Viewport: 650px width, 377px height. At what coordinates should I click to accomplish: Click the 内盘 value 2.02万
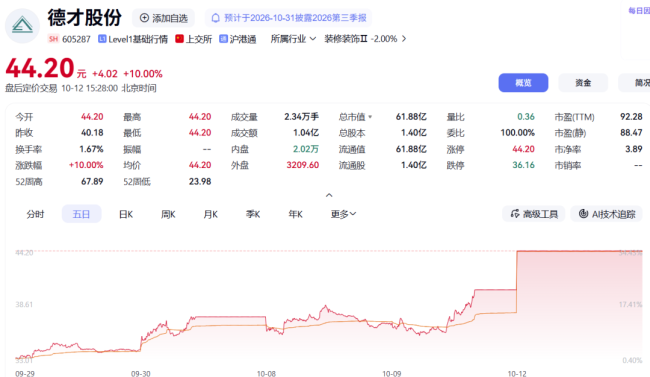coord(306,149)
